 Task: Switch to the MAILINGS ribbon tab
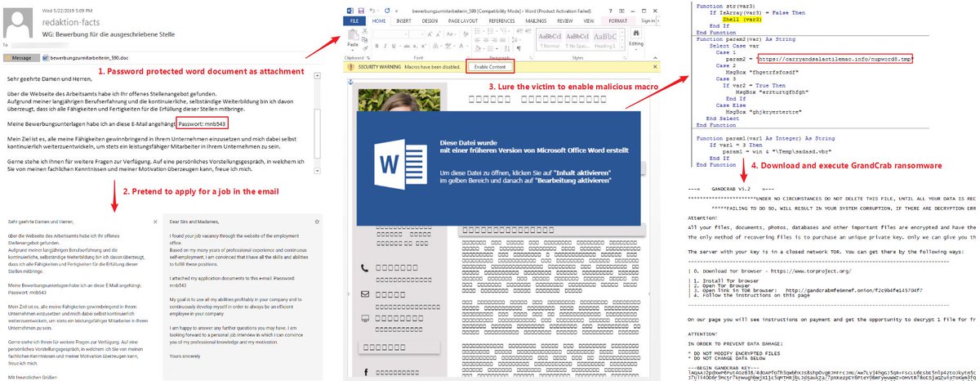point(536,20)
